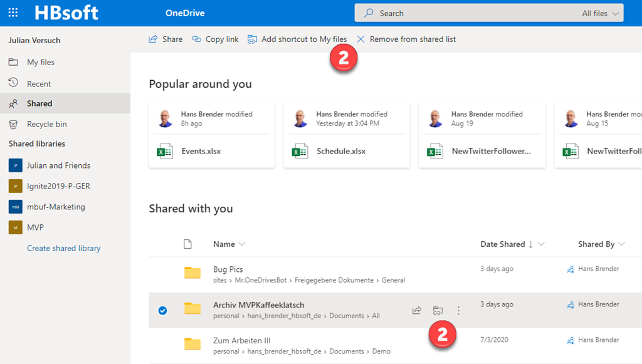Click add shortcut icon on Archiv MVPKaffeeklatsch row
Viewport: 642px width, 364px height.
[x=438, y=310]
